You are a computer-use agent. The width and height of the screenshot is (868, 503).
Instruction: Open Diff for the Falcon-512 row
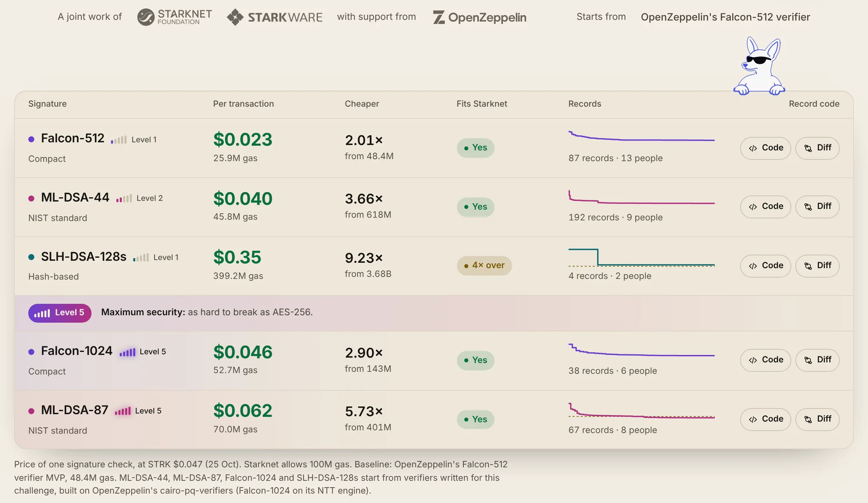tap(817, 148)
